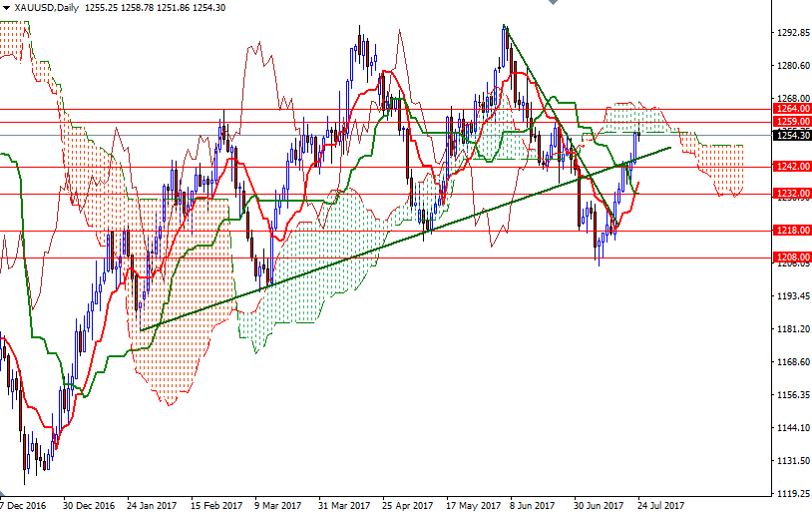The height and width of the screenshot is (513, 812).
Task: Click the 17 May 2017 date label
Action: [x=473, y=505]
